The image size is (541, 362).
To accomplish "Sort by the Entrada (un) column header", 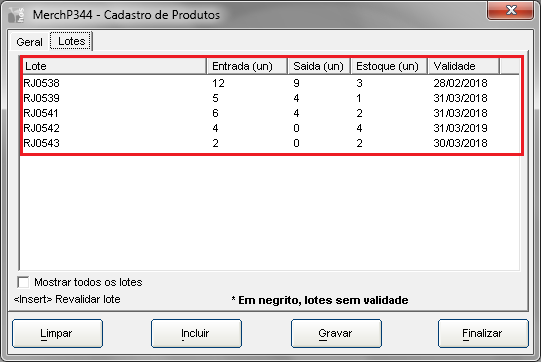I will [247, 66].
